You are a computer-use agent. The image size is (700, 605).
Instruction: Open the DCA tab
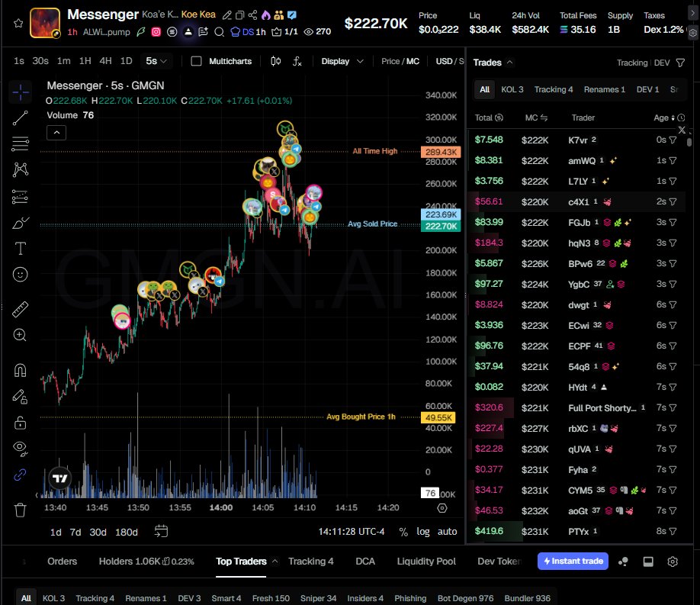(365, 562)
